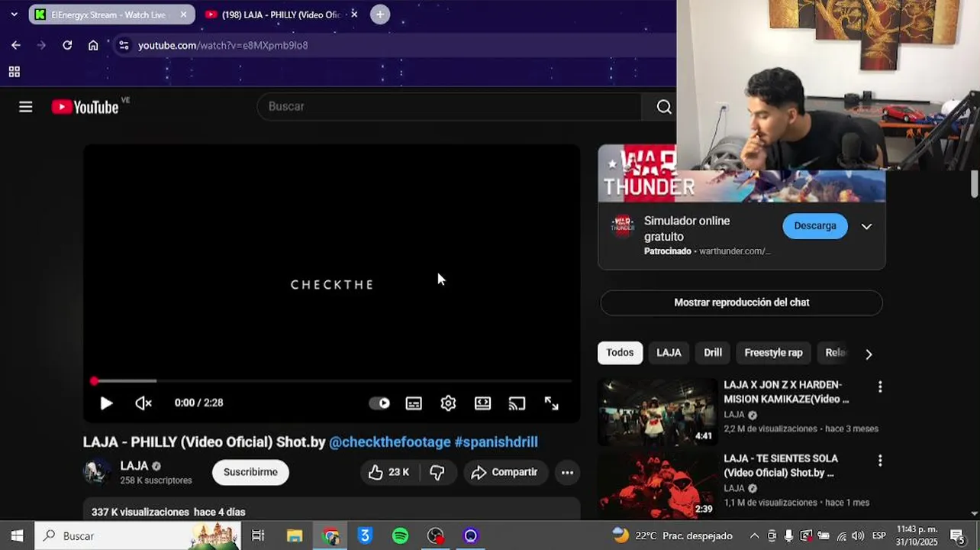
Task: Play the LAJA - PHILLY video
Action: (106, 403)
